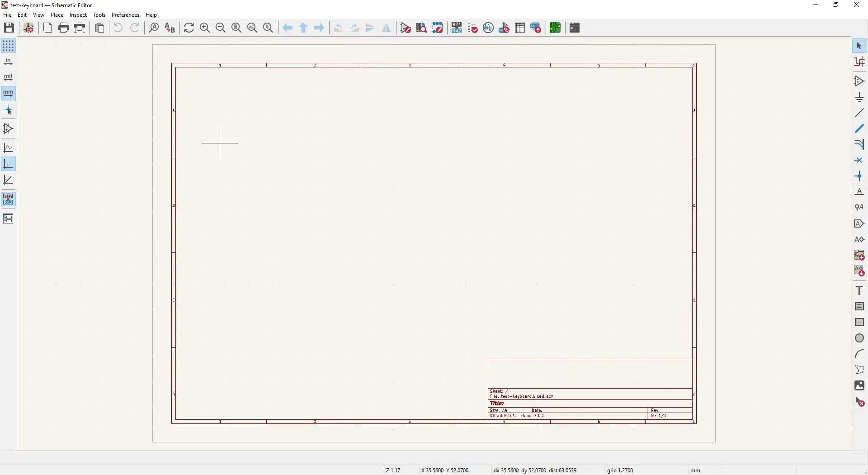Open the Preferences menu
Screen dimensions: 868x475
click(x=126, y=15)
